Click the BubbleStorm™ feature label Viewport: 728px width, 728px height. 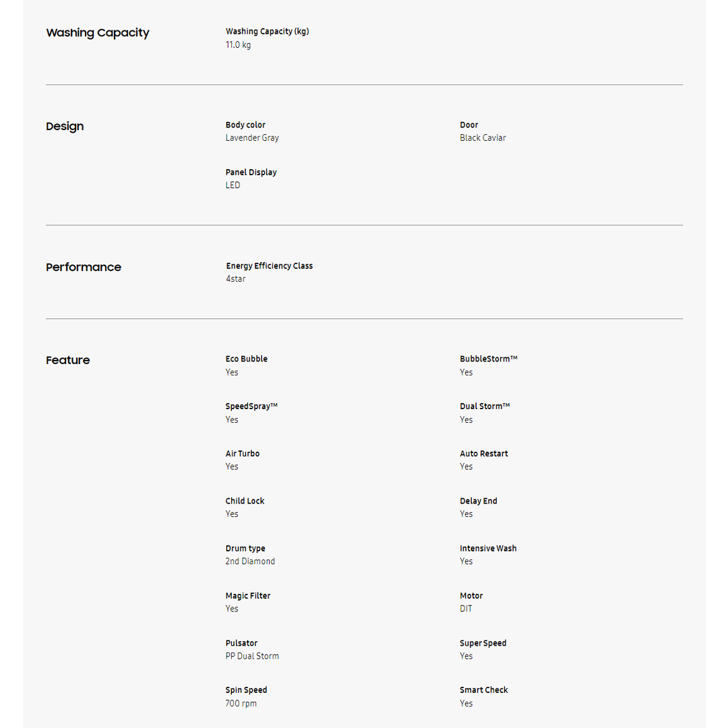pos(488,359)
